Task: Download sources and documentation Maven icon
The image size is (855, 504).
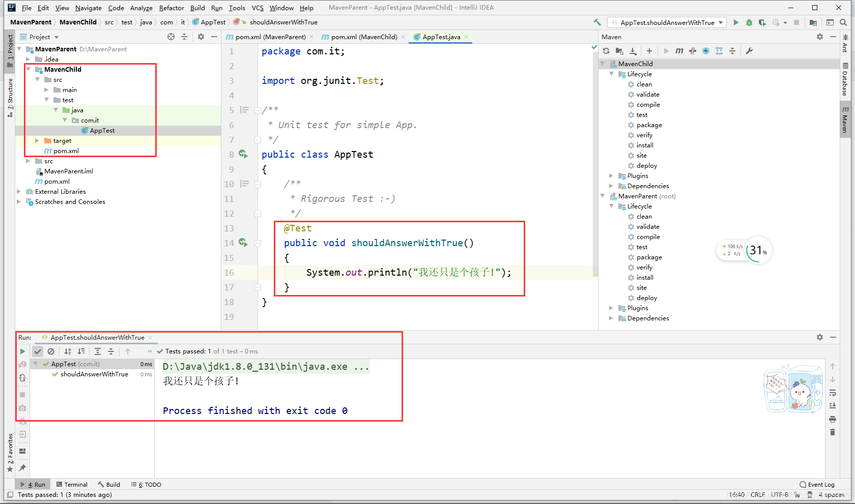Action: point(633,51)
